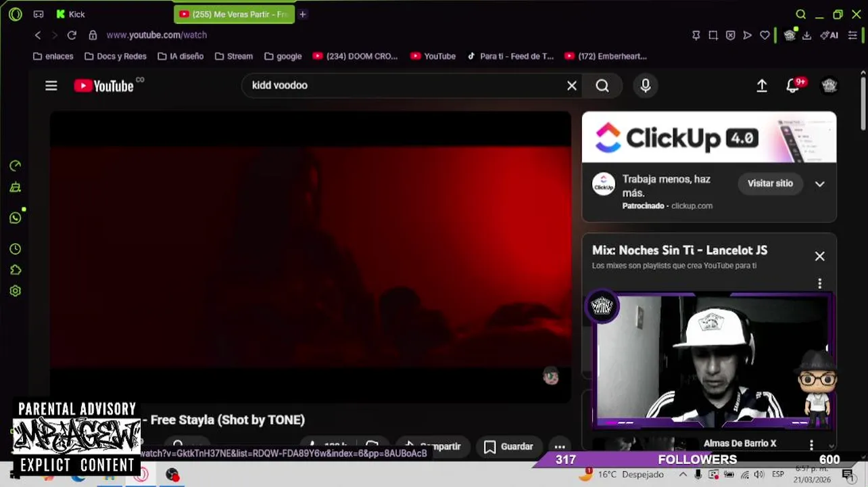Open the Emberheart... bookmark

point(605,56)
